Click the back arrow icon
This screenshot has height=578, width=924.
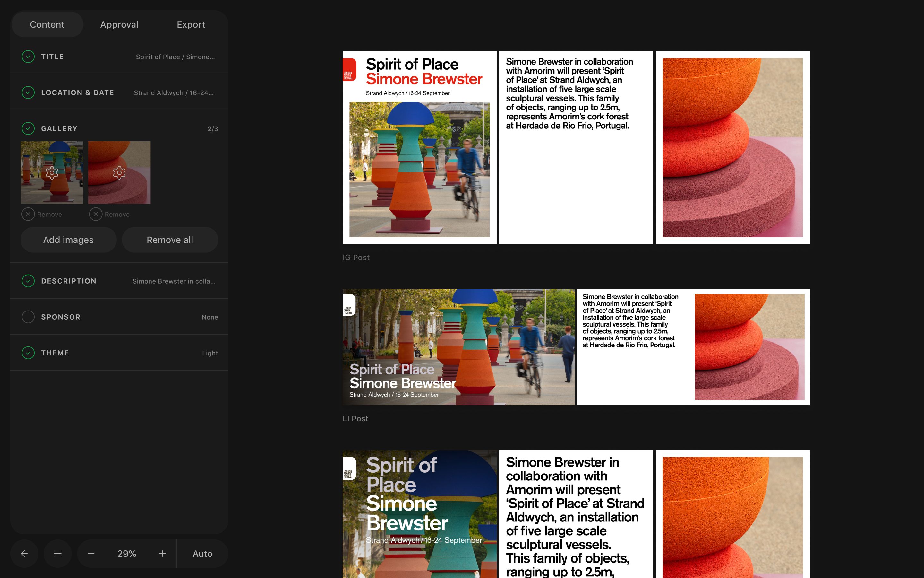click(x=24, y=554)
